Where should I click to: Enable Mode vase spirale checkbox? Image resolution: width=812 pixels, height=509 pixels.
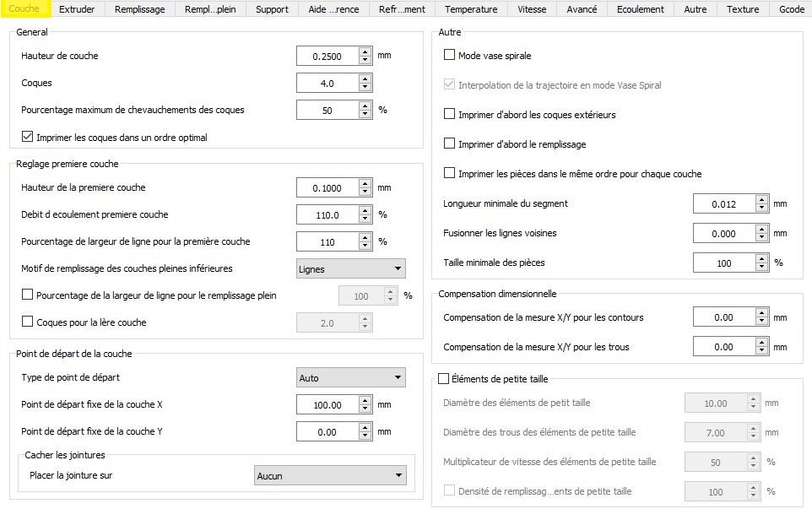450,56
